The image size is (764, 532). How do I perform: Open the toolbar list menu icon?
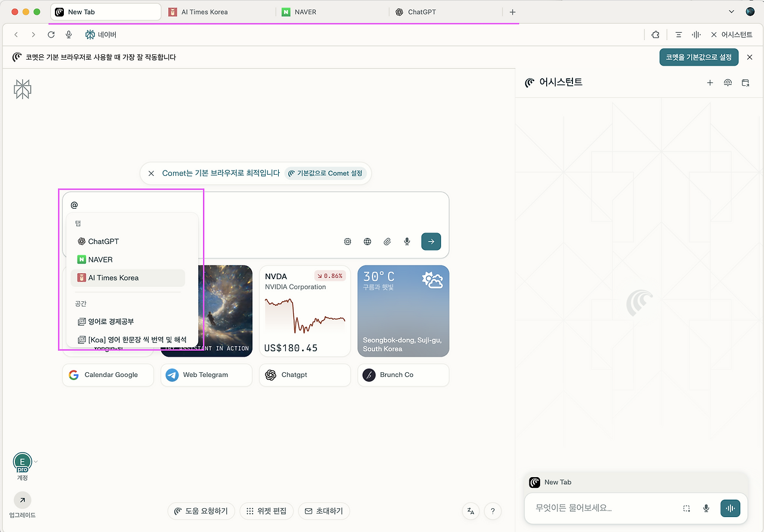(x=679, y=35)
